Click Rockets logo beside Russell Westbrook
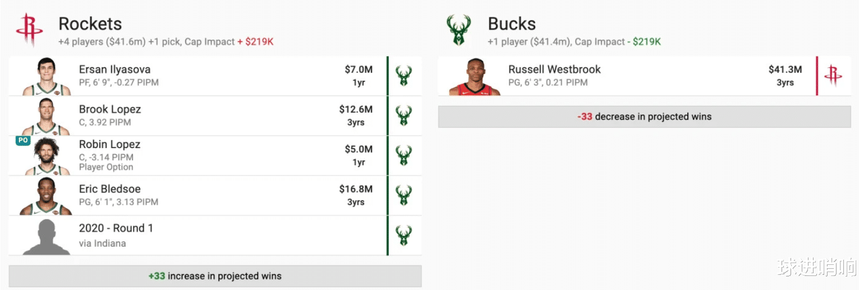The height and width of the screenshot is (290, 868). point(833,76)
